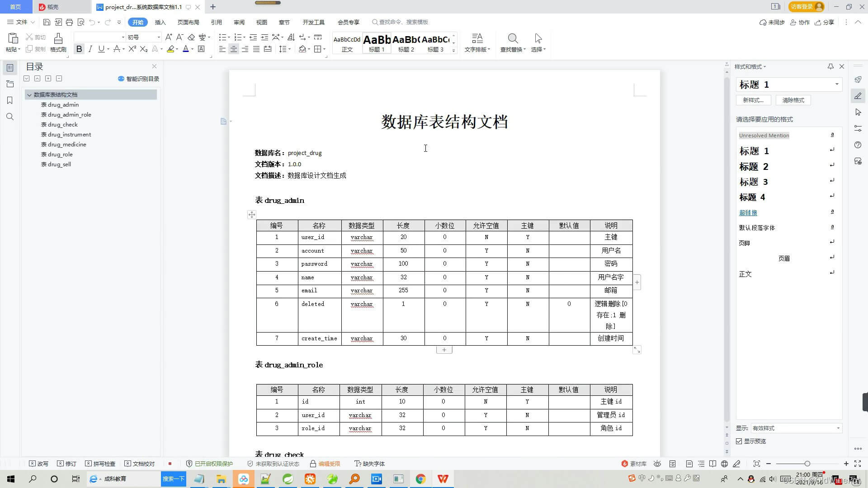Click the undo icon in toolbar
Image resolution: width=868 pixels, height=488 pixels.
92,22
